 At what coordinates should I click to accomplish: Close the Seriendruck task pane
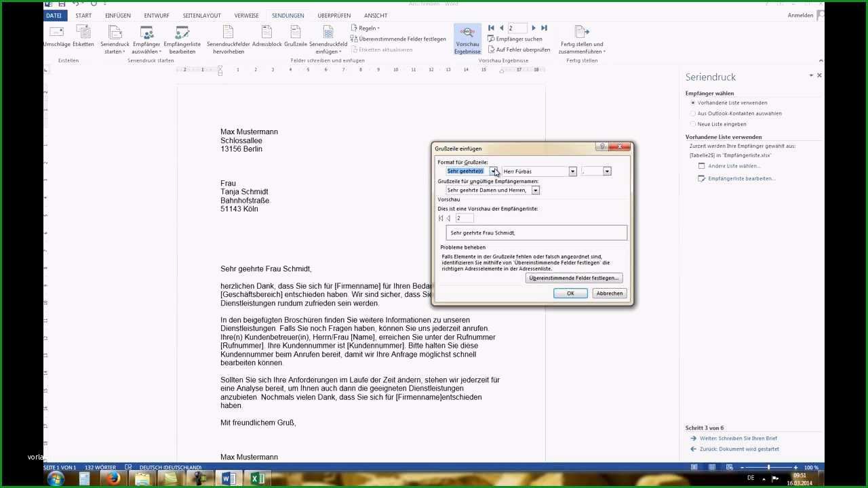819,75
